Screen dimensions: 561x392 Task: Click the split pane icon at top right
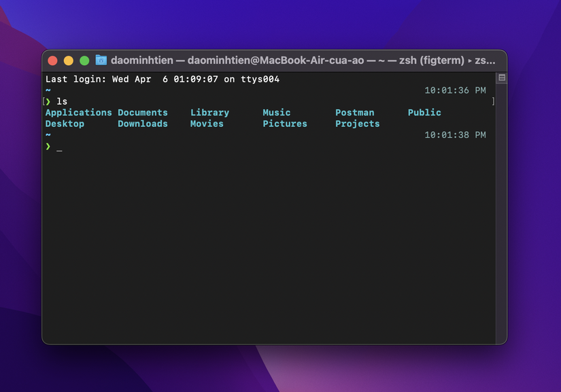[502, 77]
